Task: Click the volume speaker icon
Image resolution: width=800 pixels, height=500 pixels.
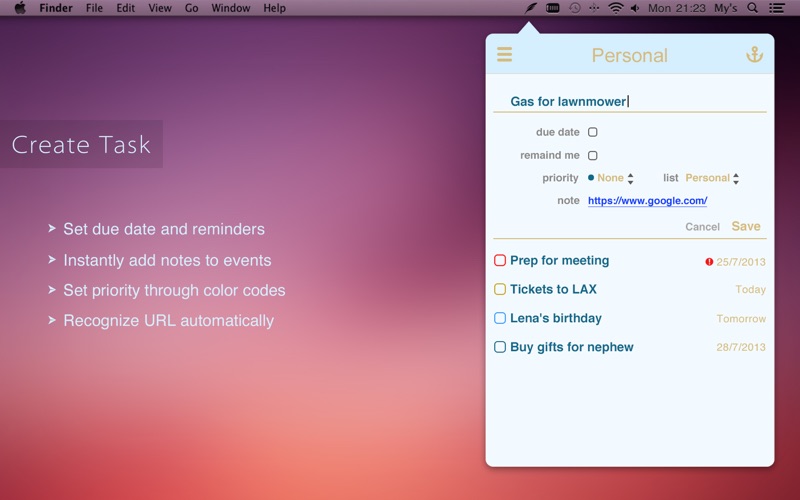Action: [x=635, y=8]
